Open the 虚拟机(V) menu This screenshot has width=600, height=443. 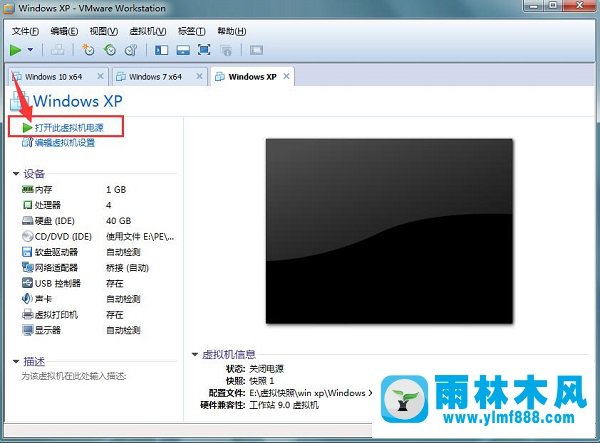(148, 31)
